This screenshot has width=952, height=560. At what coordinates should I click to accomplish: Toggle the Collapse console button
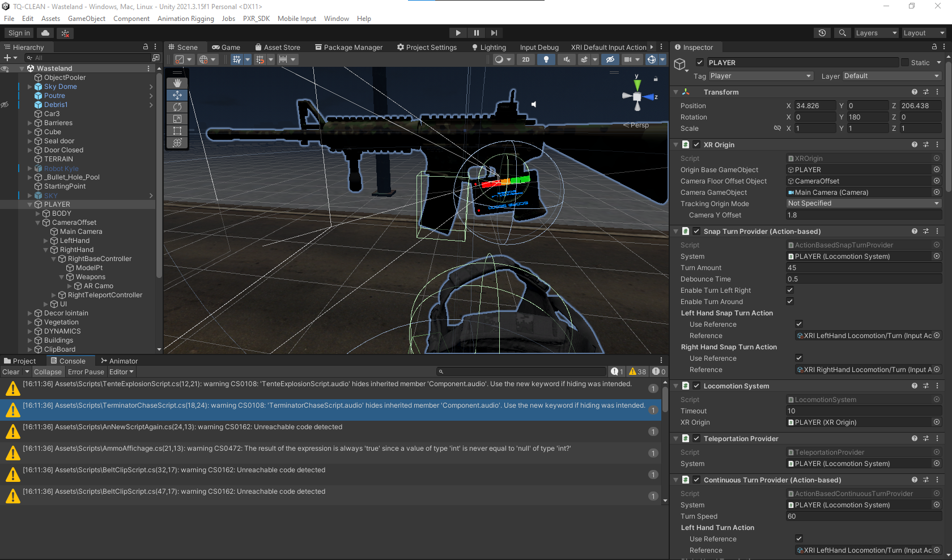pos(48,372)
